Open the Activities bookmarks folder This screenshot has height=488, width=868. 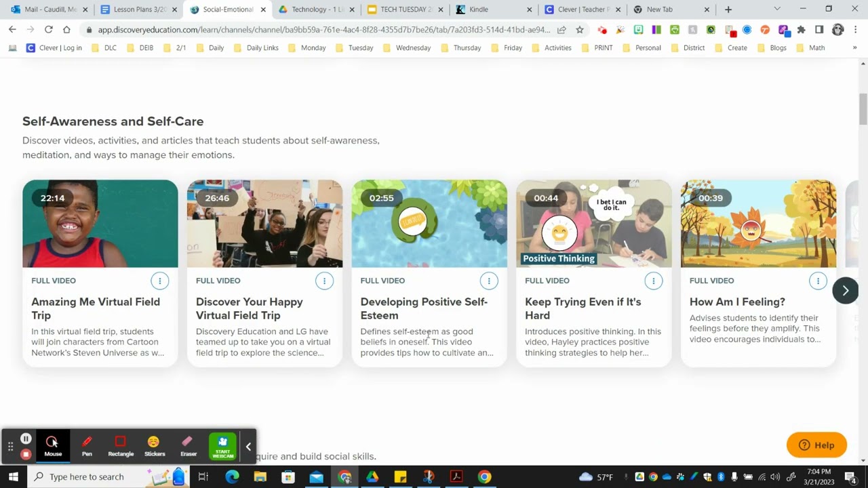pos(551,48)
